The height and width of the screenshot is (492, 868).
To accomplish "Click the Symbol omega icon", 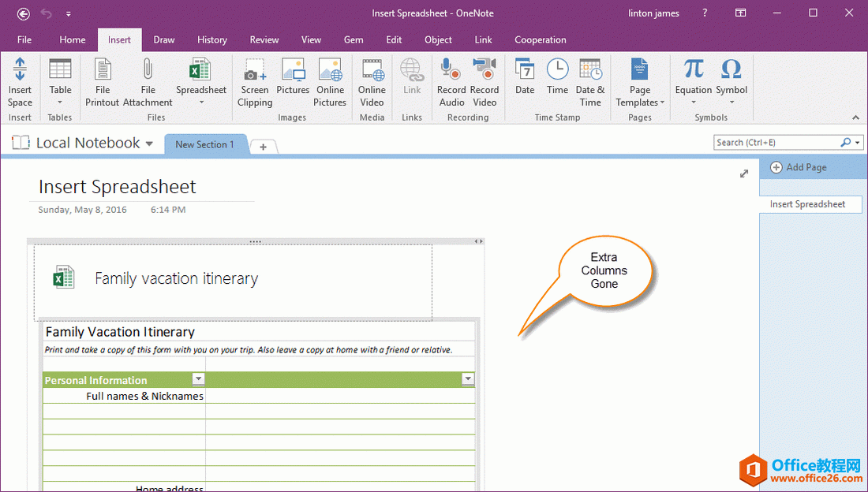I will pyautogui.click(x=731, y=71).
